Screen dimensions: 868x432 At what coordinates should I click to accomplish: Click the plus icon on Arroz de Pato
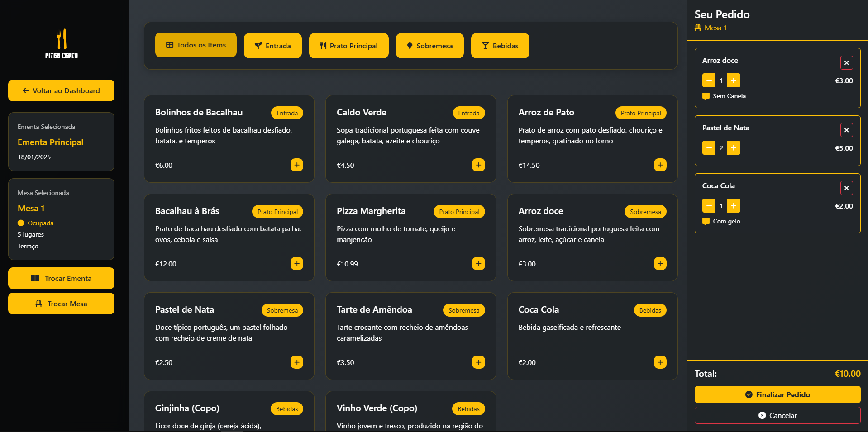coord(660,165)
